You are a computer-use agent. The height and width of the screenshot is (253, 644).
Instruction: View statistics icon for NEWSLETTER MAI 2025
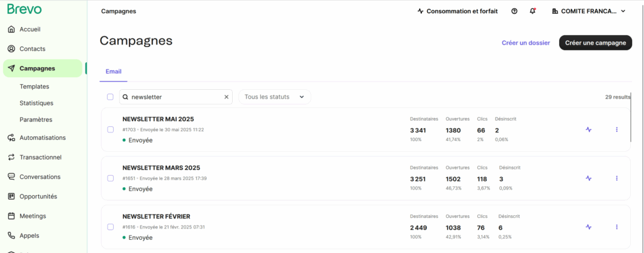(x=589, y=129)
